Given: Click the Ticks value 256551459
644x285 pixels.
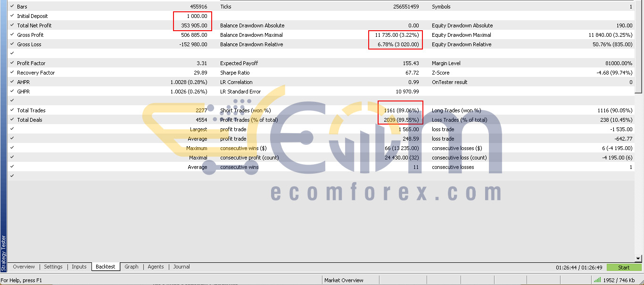Looking at the screenshot, I should [x=406, y=7].
